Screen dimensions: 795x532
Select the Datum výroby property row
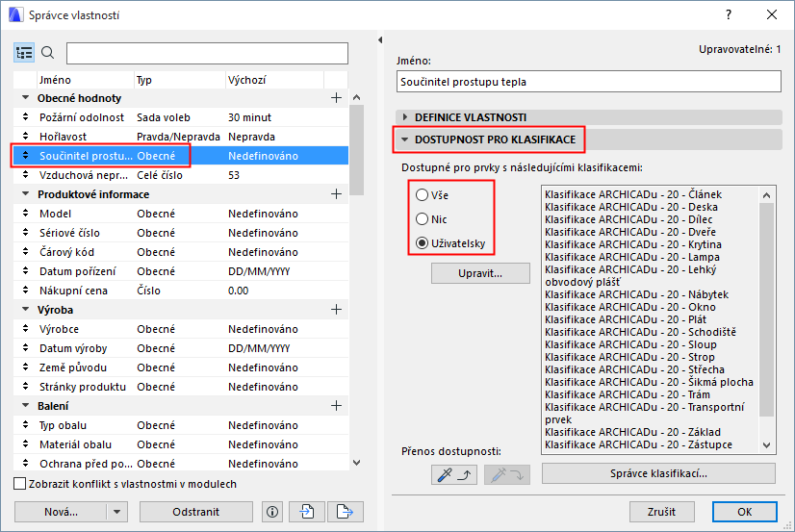181,348
